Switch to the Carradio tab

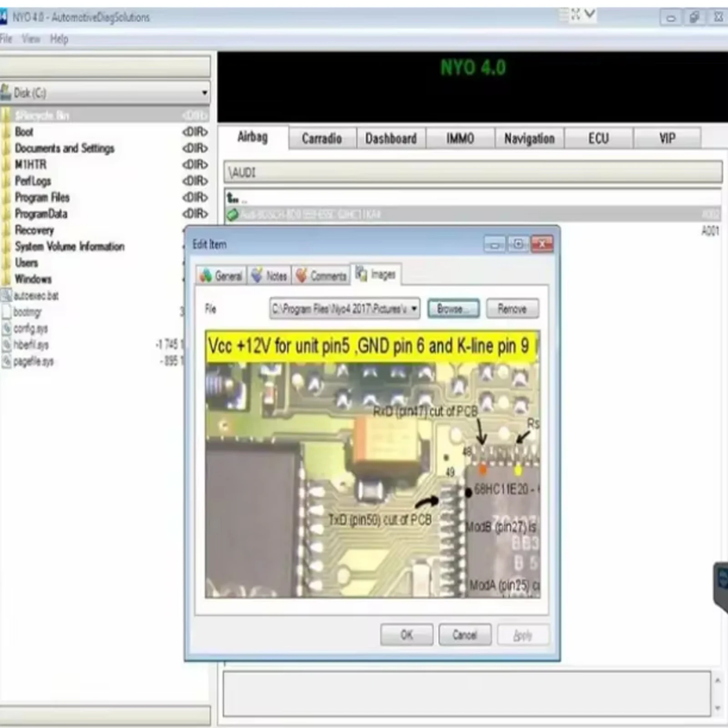click(x=322, y=138)
